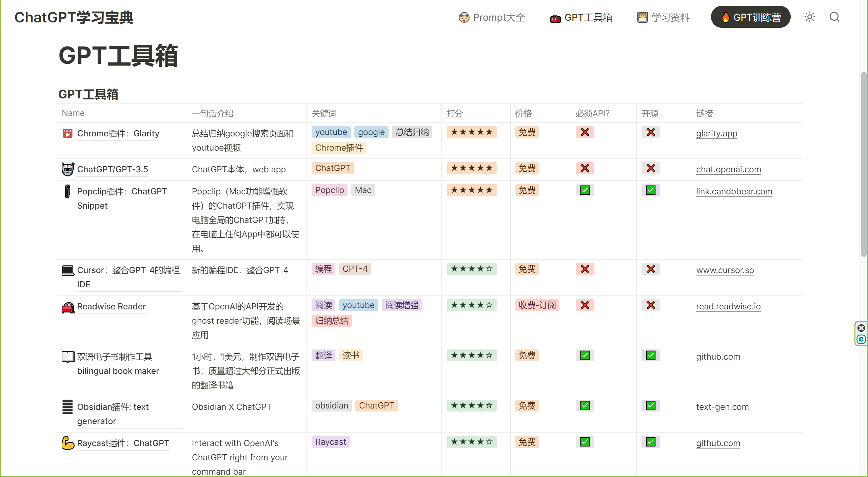Click the Obsidian text generator lines icon
The image size is (868, 477).
click(67, 407)
